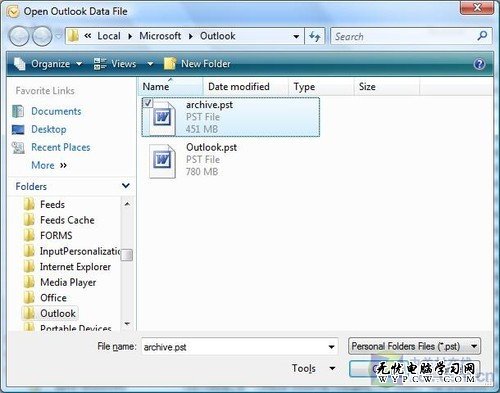Sort by Date modified column header
Viewport: 500px width, 393px height.
(245, 87)
